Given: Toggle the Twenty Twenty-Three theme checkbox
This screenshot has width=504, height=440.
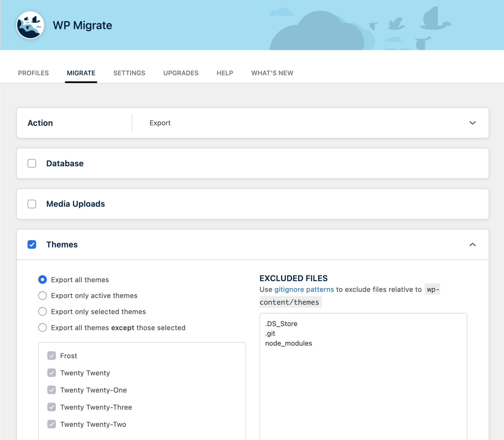Looking at the screenshot, I should point(52,407).
